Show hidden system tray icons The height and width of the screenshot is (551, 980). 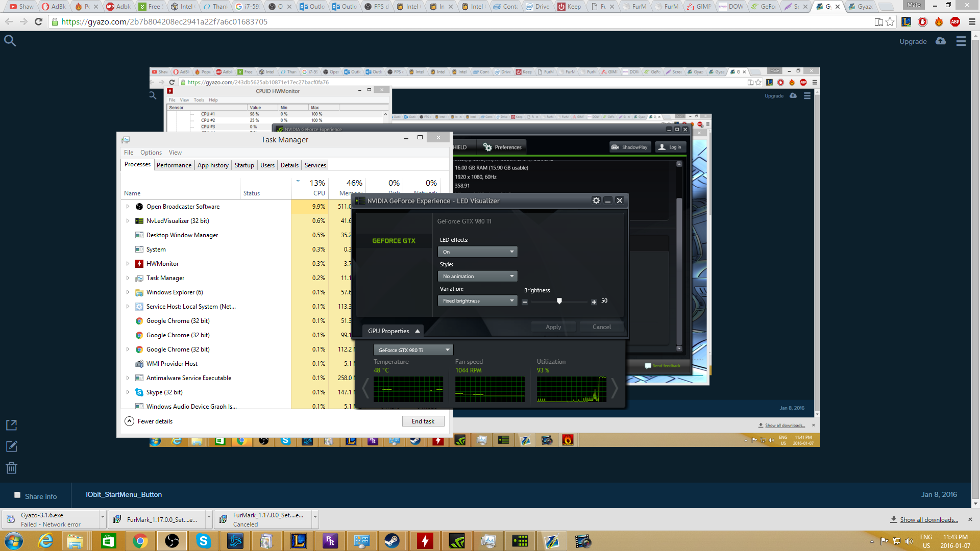pos(872,541)
